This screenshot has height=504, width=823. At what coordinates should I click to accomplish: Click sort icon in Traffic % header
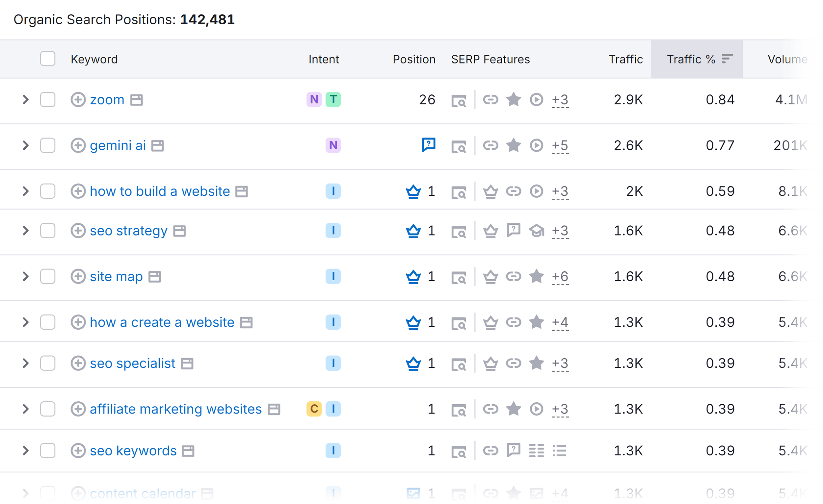pyautogui.click(x=727, y=59)
